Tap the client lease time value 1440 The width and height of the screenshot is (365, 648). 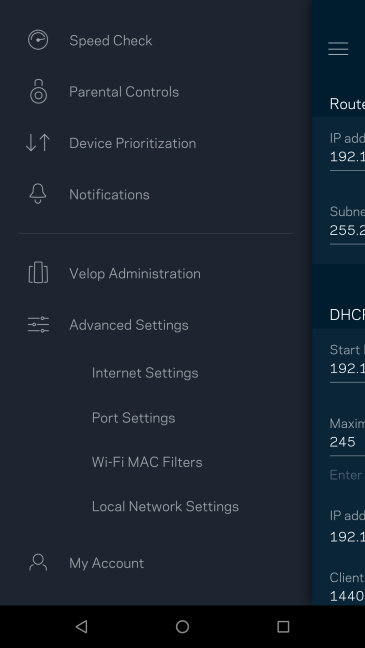coord(347,596)
